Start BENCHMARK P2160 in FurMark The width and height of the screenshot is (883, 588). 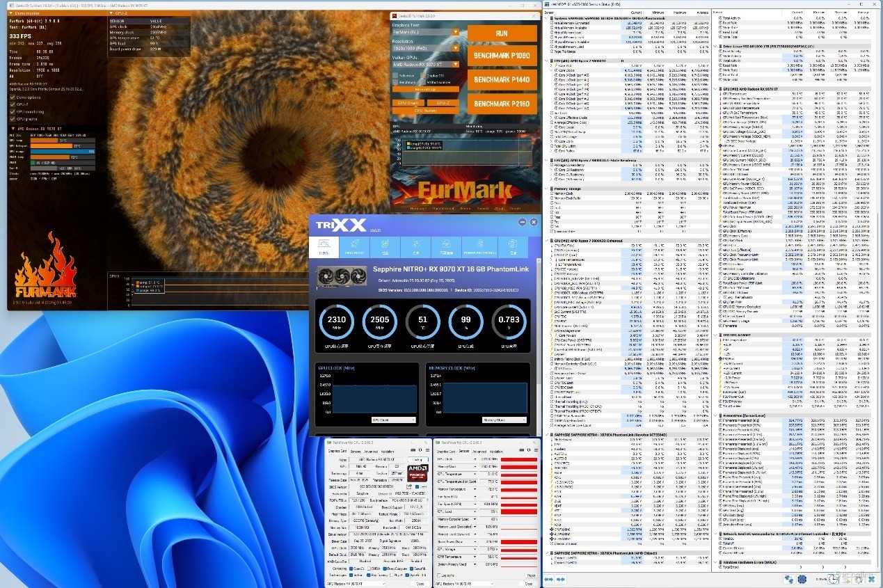click(502, 104)
